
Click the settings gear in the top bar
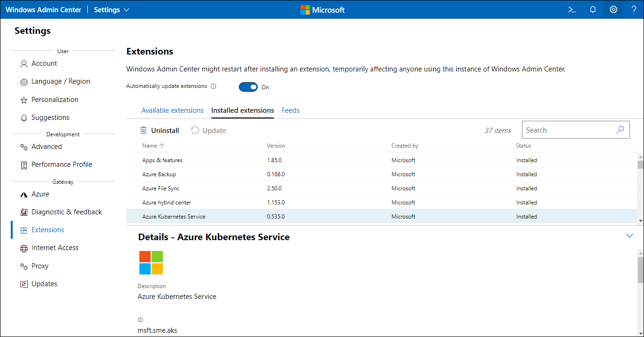[613, 9]
